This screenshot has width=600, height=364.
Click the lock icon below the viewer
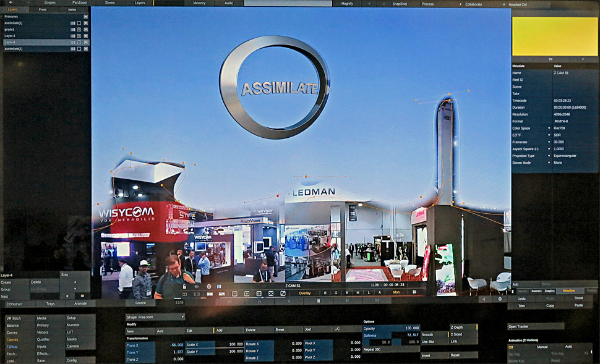point(184,286)
